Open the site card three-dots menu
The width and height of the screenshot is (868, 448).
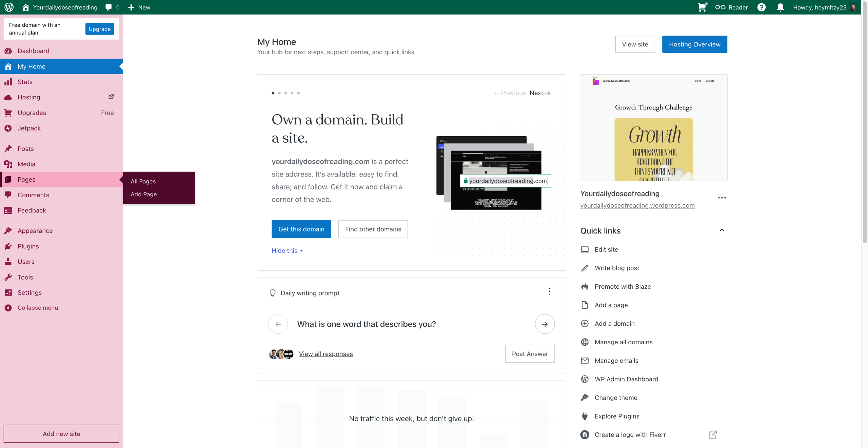(722, 198)
